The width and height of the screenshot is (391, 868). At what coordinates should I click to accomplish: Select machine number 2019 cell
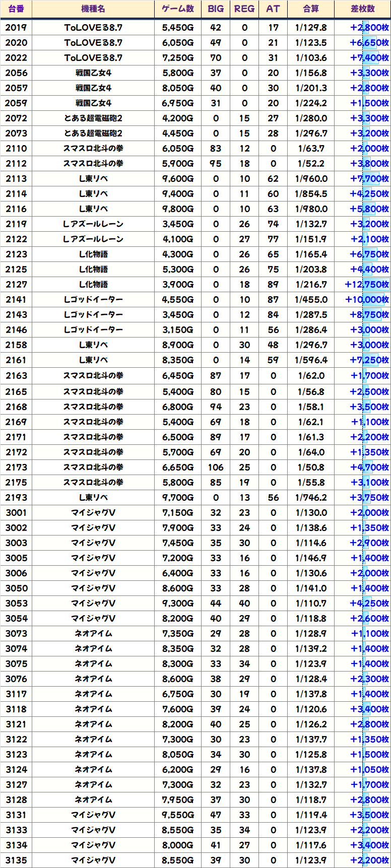pyautogui.click(x=16, y=28)
